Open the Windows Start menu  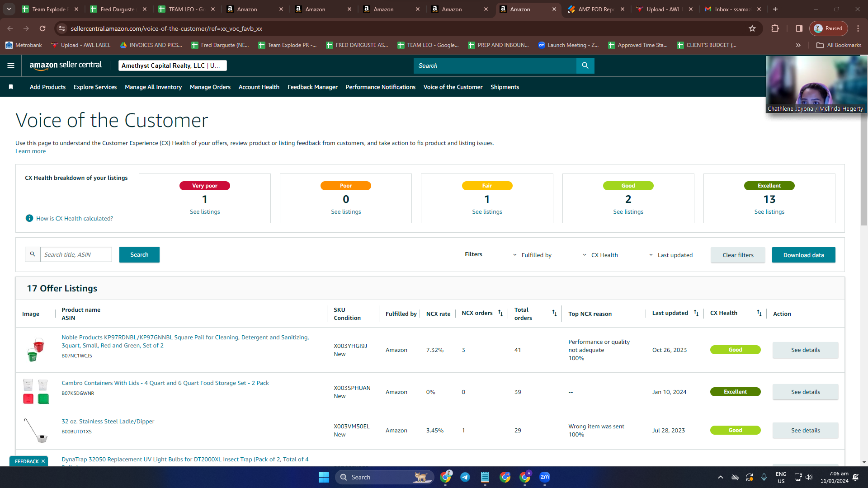tap(324, 477)
